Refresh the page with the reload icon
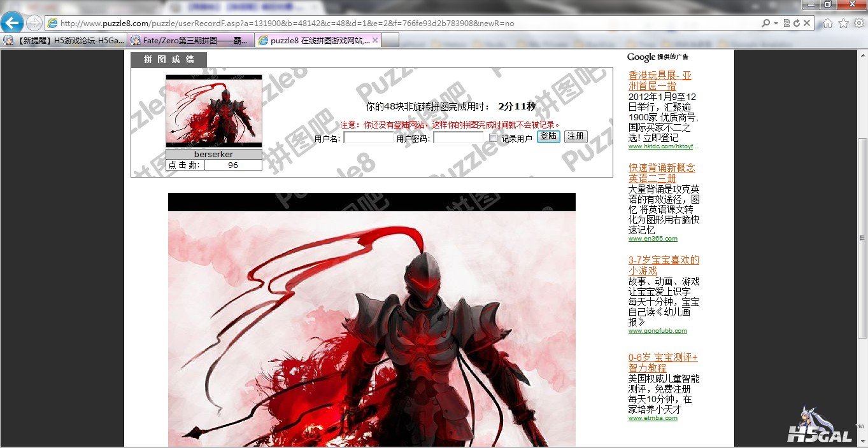This screenshot has height=448, width=868. click(797, 23)
